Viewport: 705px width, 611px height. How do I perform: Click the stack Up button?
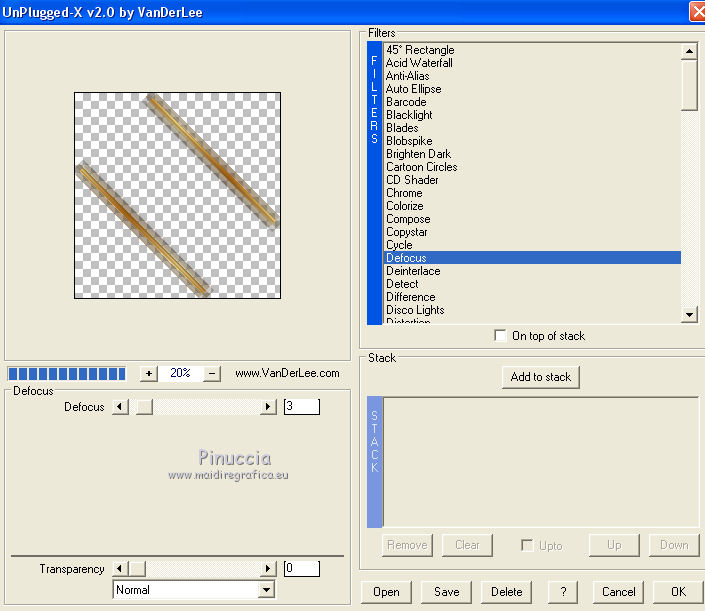614,545
